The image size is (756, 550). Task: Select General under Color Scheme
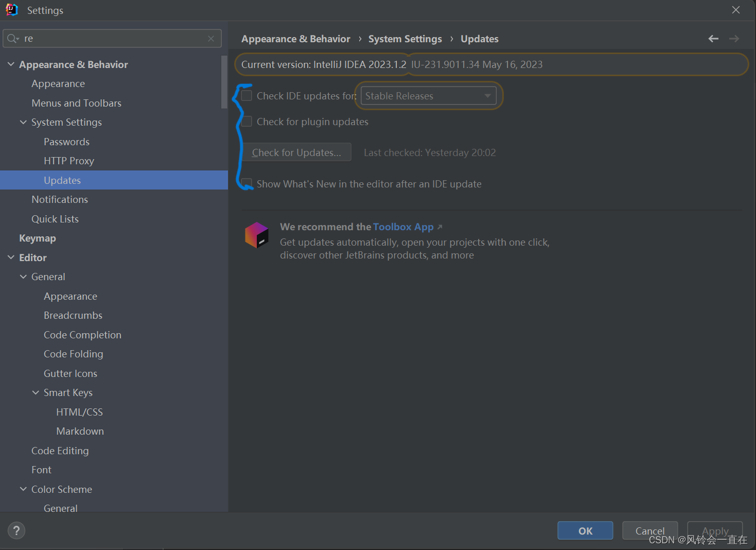[x=61, y=508]
